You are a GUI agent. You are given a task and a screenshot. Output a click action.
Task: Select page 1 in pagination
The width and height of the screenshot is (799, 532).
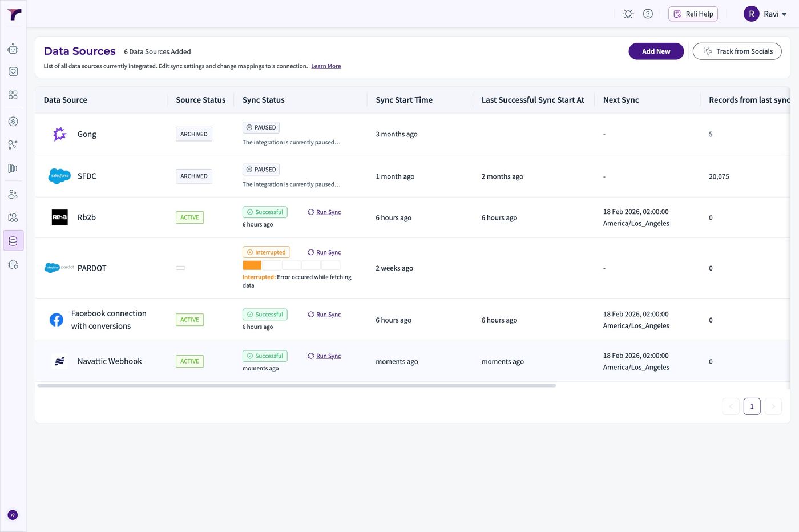(x=752, y=406)
